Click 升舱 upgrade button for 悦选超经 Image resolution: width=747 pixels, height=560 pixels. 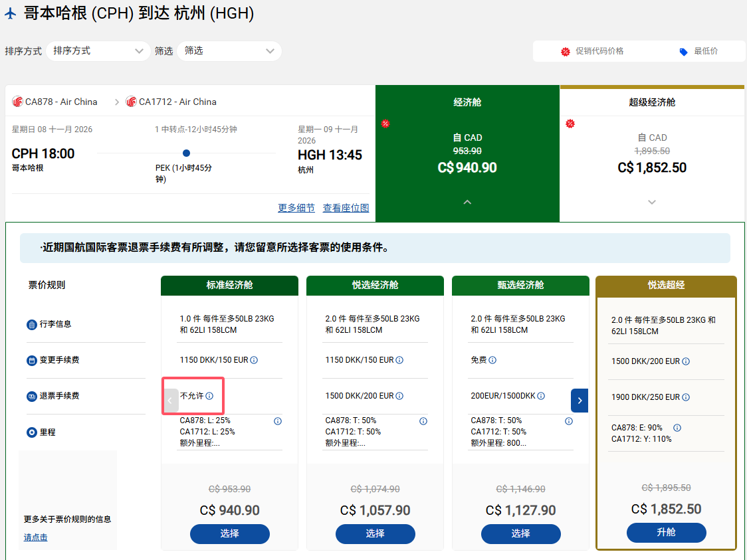(x=666, y=532)
